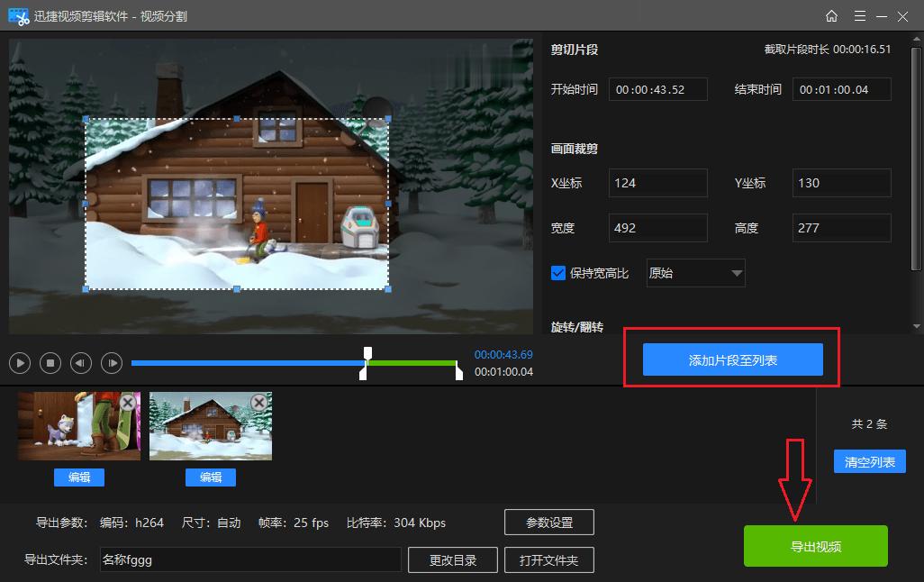Select the first clip thumbnail with puppy
The image size is (924, 582).
(x=79, y=426)
